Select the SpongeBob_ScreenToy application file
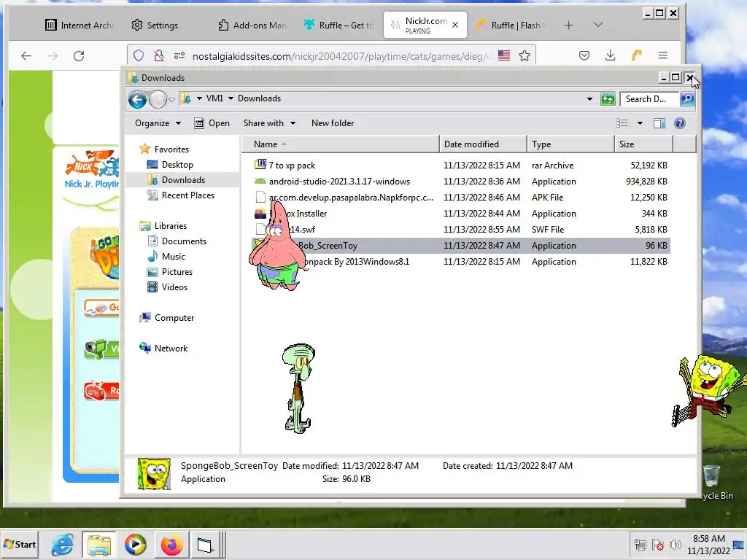Image resolution: width=747 pixels, height=560 pixels. tap(460, 246)
